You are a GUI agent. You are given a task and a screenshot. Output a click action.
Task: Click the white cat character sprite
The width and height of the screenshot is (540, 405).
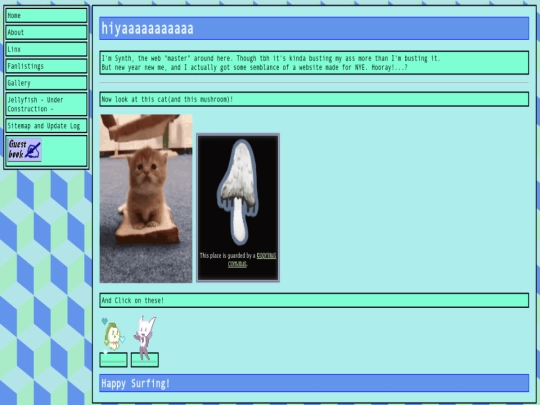pos(145,337)
